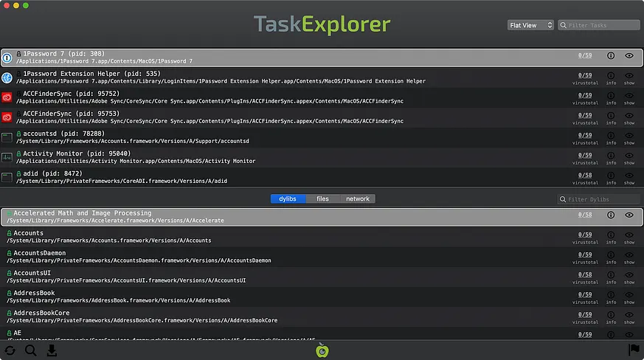This screenshot has height=360, width=644.
Task: Open info for Accounts dylib
Action: point(611,235)
